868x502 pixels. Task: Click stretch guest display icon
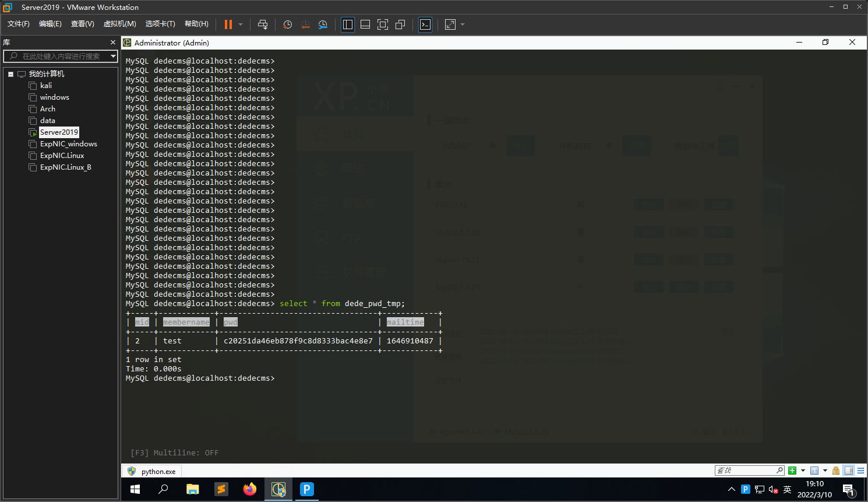pos(450,24)
